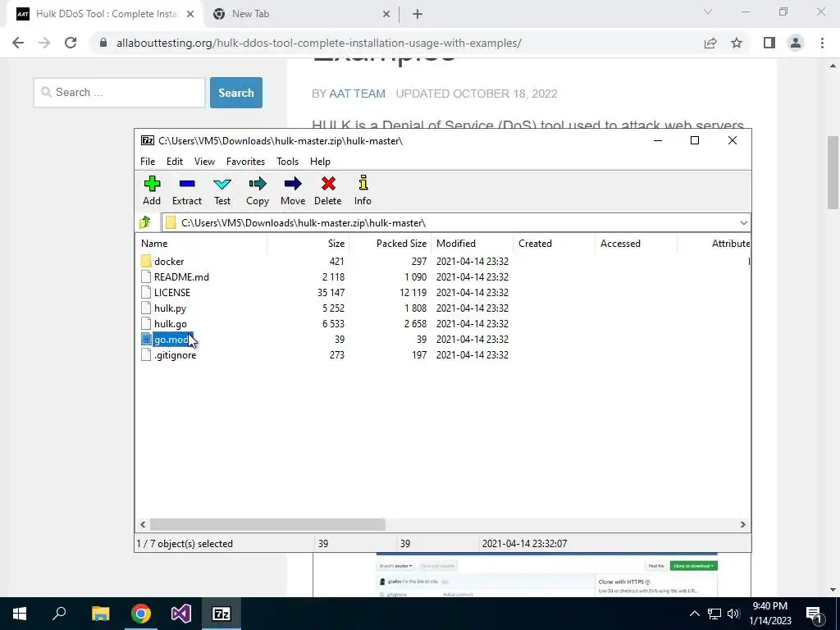Click the hulk.py file icon
The image size is (840, 630).
[x=146, y=308]
